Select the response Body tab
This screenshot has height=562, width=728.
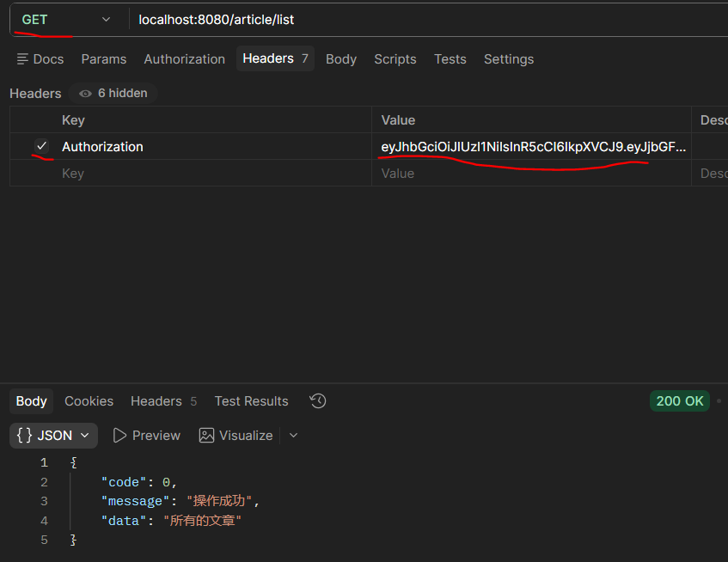(31, 401)
